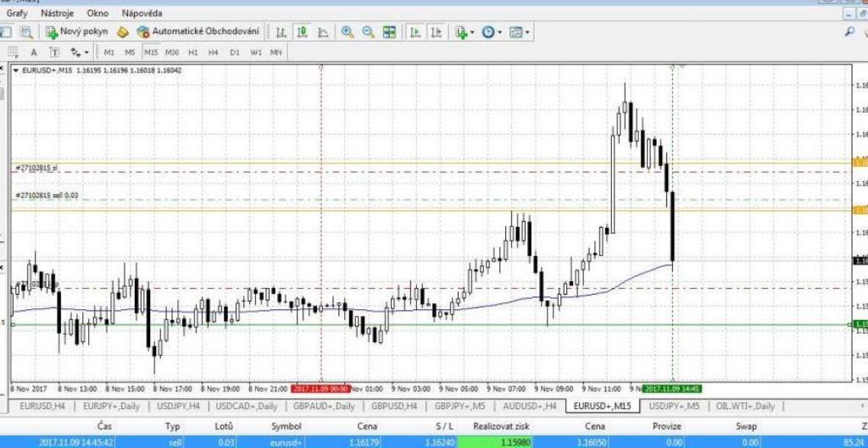Open search magnifier at toolbar right
This screenshot has width=868, height=448.
click(x=849, y=32)
